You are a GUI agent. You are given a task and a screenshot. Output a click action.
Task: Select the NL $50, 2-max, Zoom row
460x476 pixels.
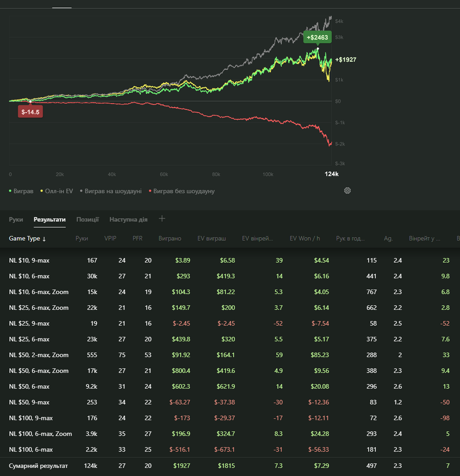coord(39,355)
